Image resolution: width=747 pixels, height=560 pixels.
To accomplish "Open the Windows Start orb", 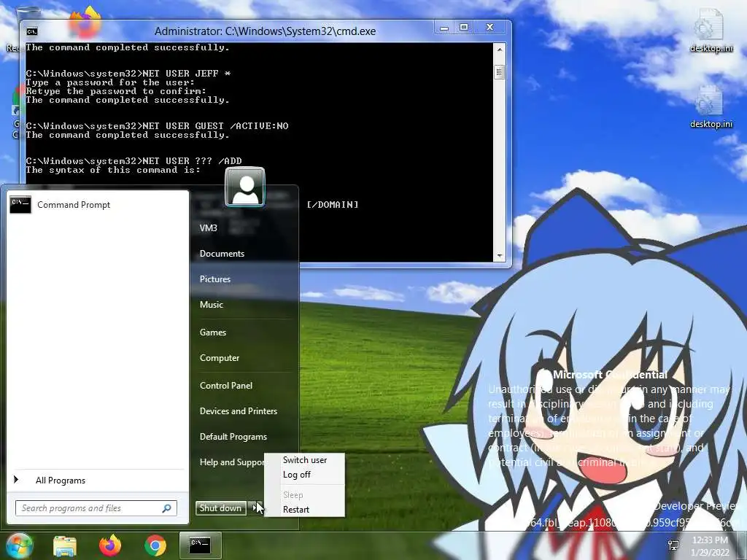I will click(x=18, y=545).
